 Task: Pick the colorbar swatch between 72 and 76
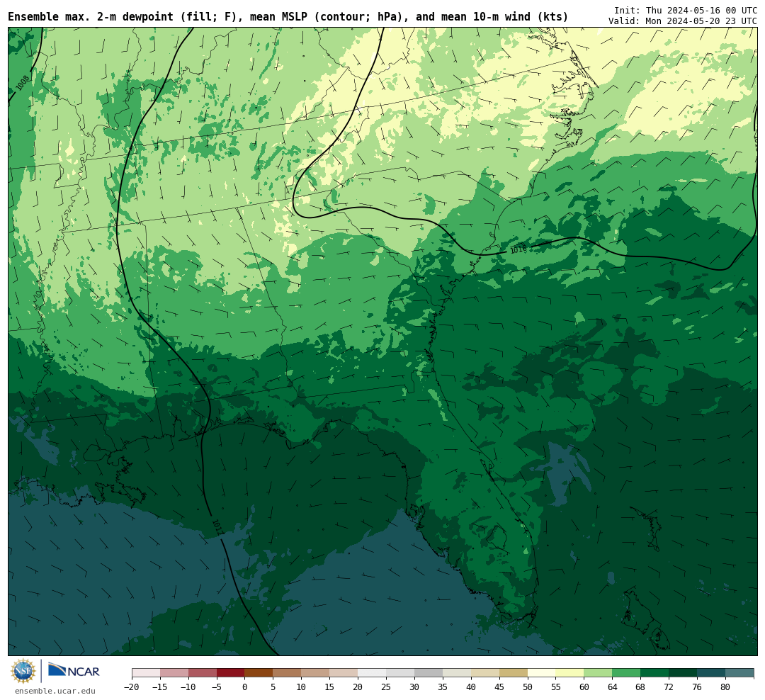click(684, 673)
